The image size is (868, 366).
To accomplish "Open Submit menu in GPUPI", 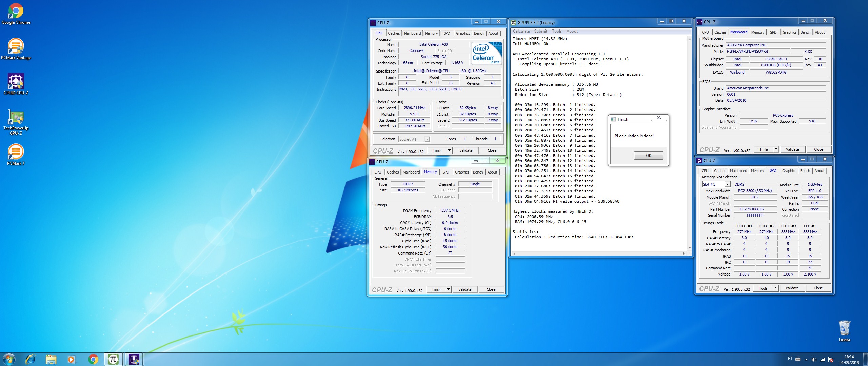I will tap(541, 31).
